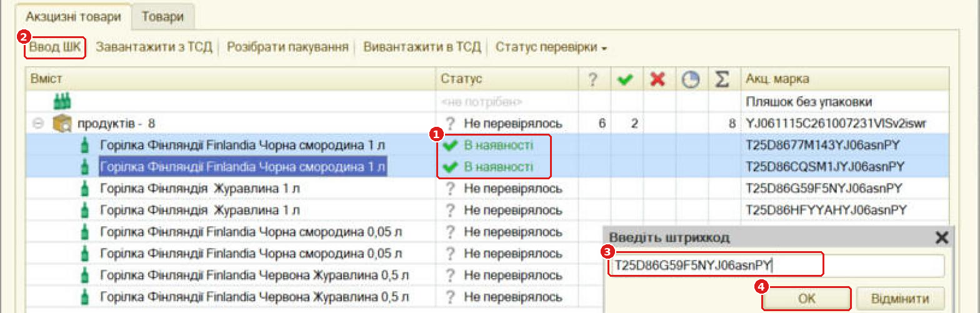Image resolution: width=980 pixels, height=313 pixels.
Task: Open the Товари tab
Action: (162, 17)
